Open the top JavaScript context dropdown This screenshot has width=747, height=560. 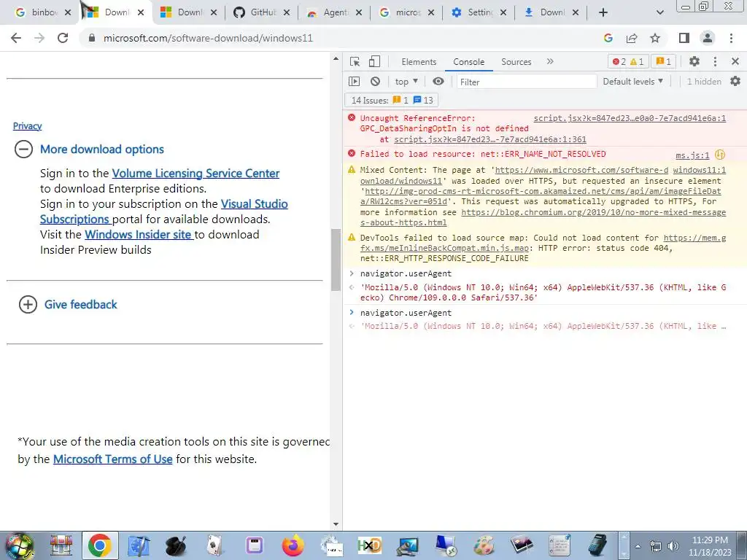[x=406, y=82]
